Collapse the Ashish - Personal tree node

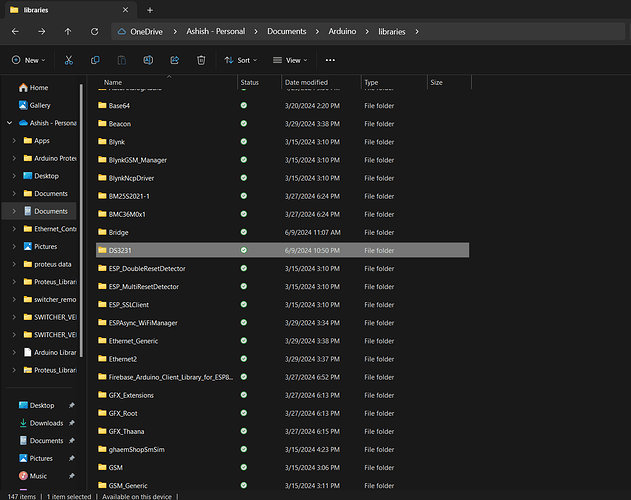8,123
